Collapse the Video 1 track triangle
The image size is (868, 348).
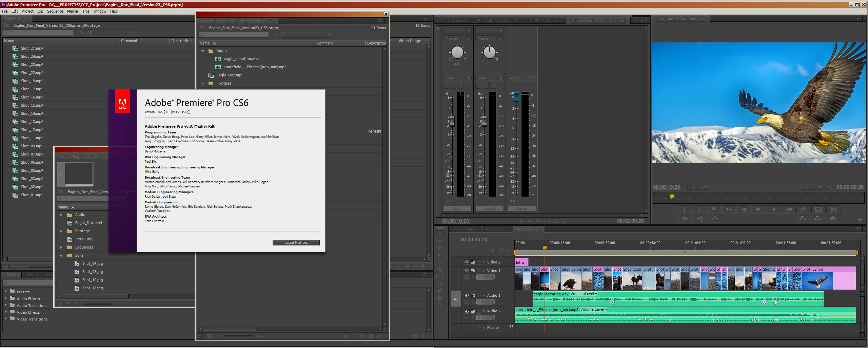tap(484, 271)
